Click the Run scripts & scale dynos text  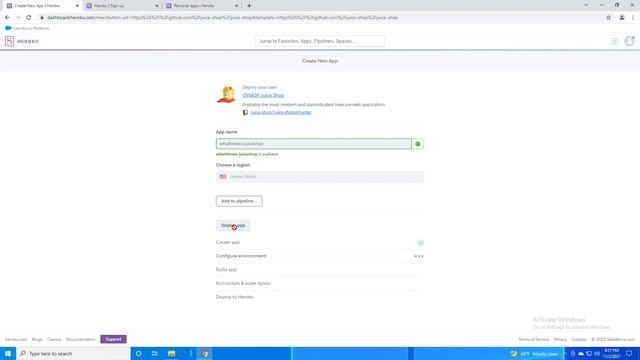pos(243,283)
